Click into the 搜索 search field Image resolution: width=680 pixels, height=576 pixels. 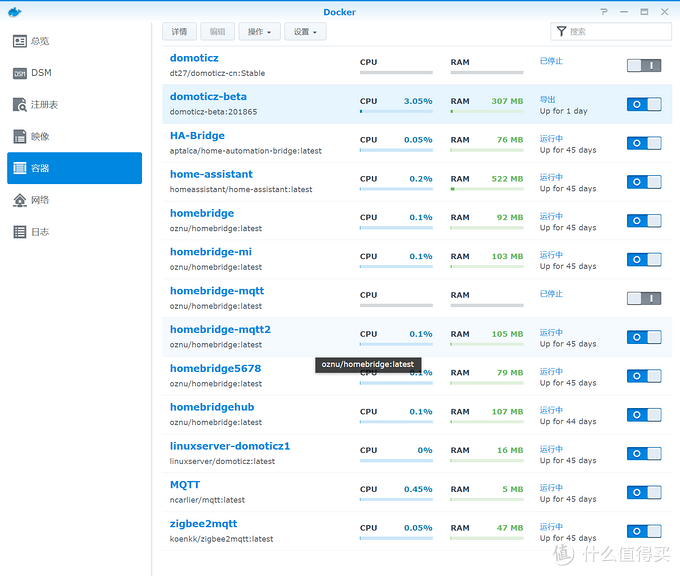coord(616,32)
